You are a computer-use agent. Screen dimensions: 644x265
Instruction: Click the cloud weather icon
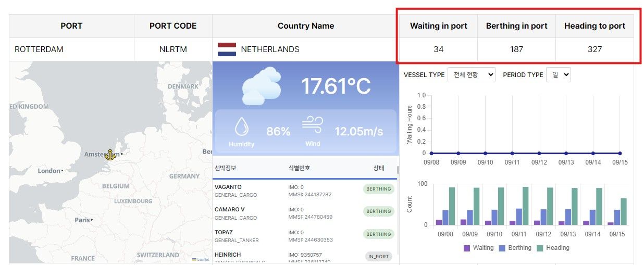click(261, 86)
